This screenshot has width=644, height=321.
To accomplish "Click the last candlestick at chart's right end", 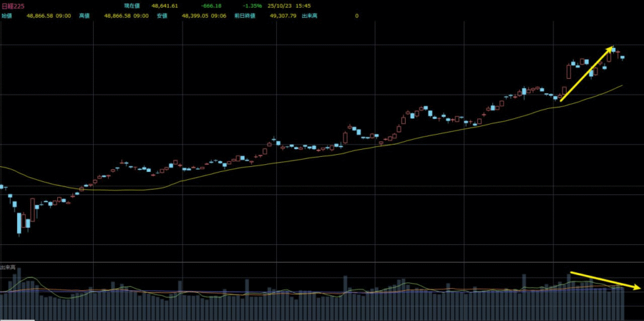I will [623, 57].
